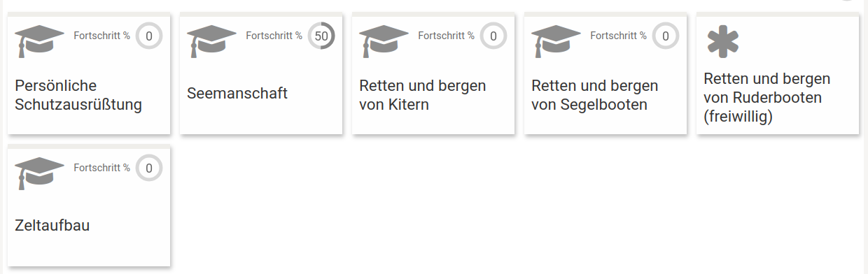Click asterisk icon on Ruderbooten card
The width and height of the screenshot is (868, 274).
pos(723,41)
